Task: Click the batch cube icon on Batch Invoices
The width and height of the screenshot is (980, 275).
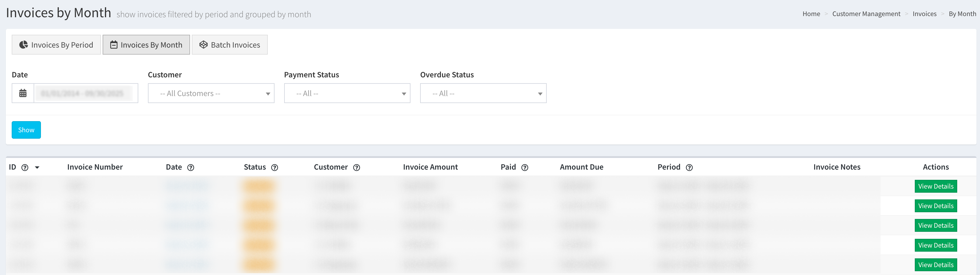Action: tap(203, 44)
